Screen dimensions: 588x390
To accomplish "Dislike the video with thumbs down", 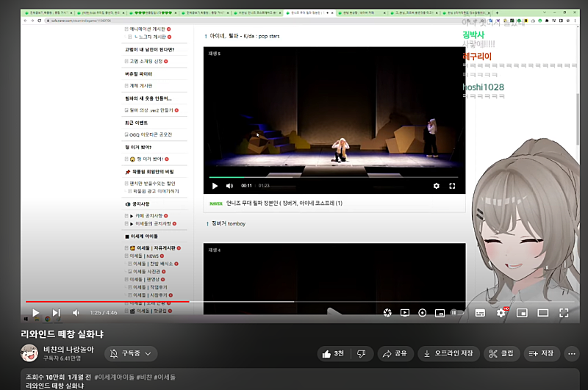I will click(362, 353).
